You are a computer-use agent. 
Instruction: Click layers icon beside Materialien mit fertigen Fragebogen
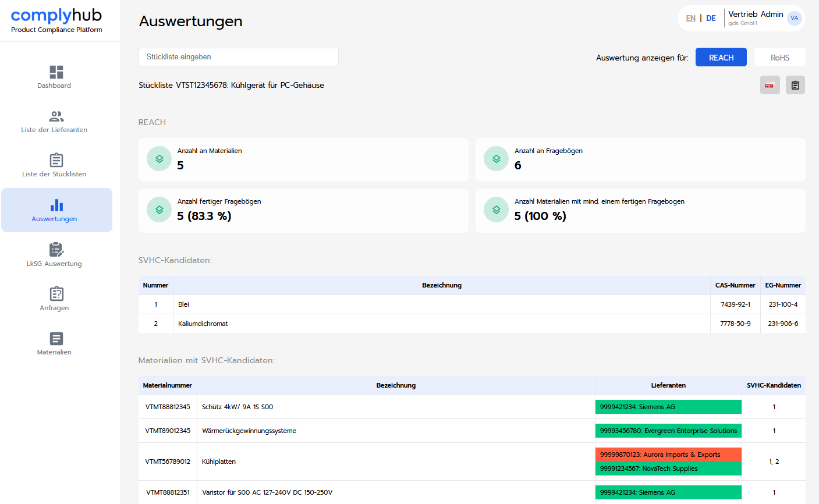click(496, 210)
